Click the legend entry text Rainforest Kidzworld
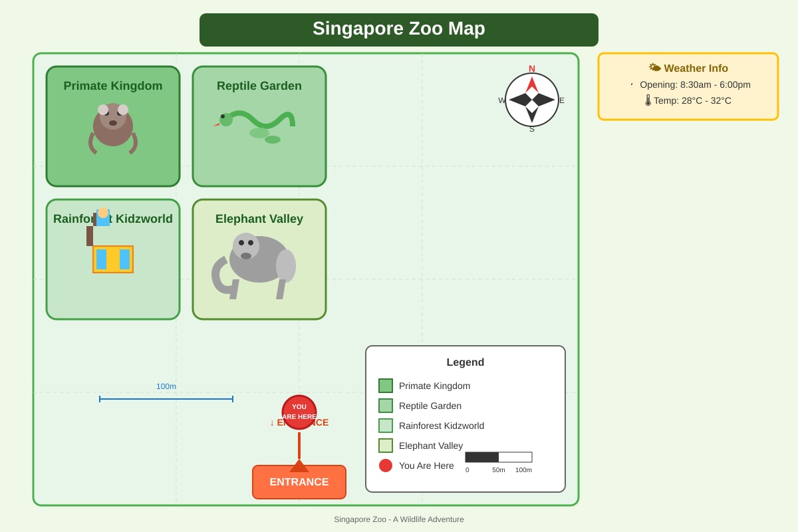The image size is (798, 532). (x=442, y=426)
